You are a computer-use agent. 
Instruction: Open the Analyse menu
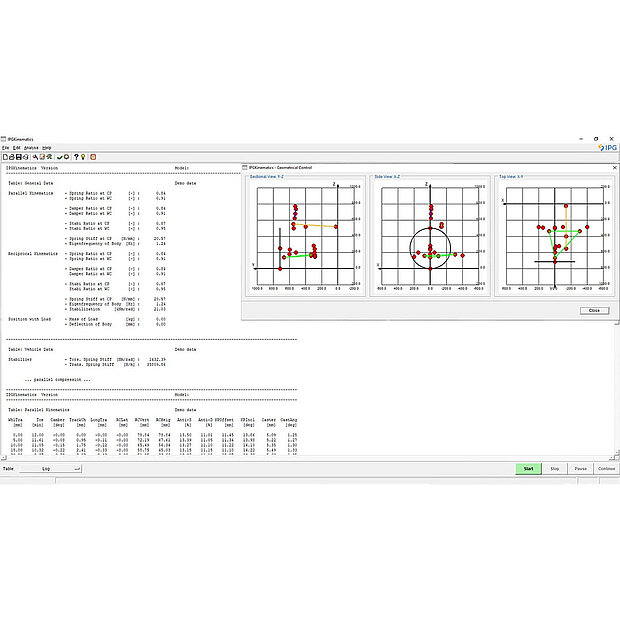click(x=31, y=148)
